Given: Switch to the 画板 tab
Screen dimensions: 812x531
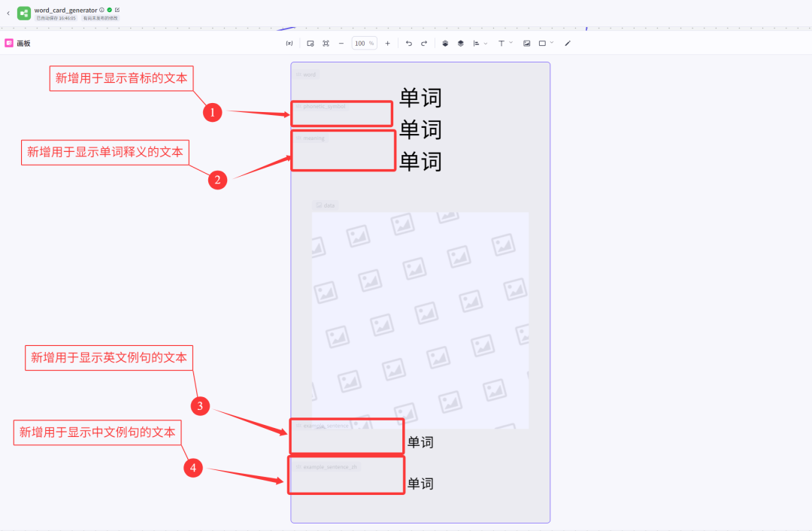Looking at the screenshot, I should (x=18, y=43).
